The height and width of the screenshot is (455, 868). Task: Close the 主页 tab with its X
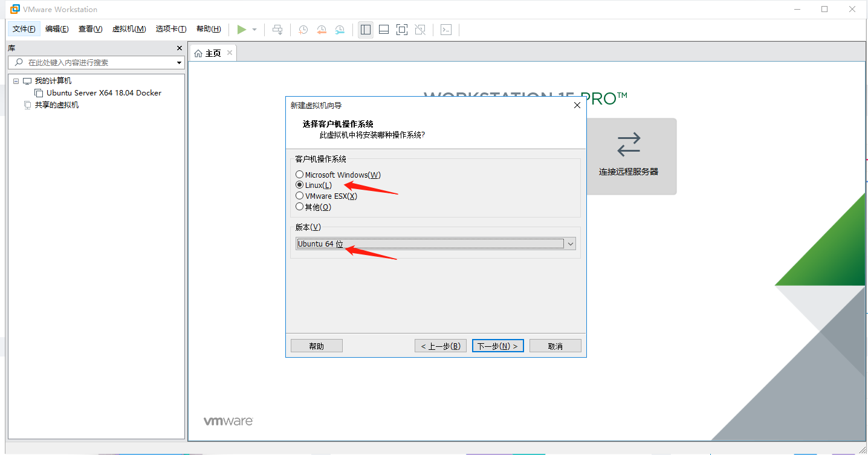(230, 53)
